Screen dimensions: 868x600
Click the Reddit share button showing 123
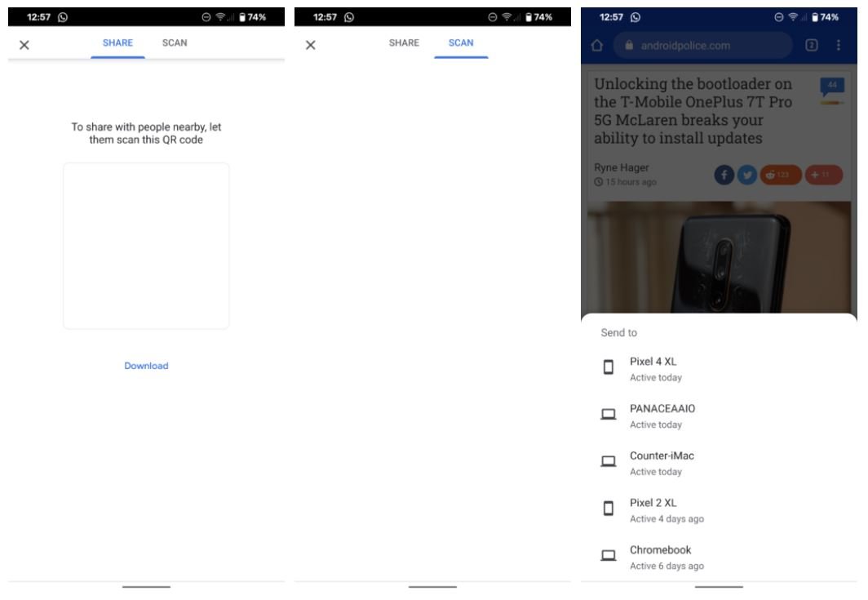(x=781, y=176)
